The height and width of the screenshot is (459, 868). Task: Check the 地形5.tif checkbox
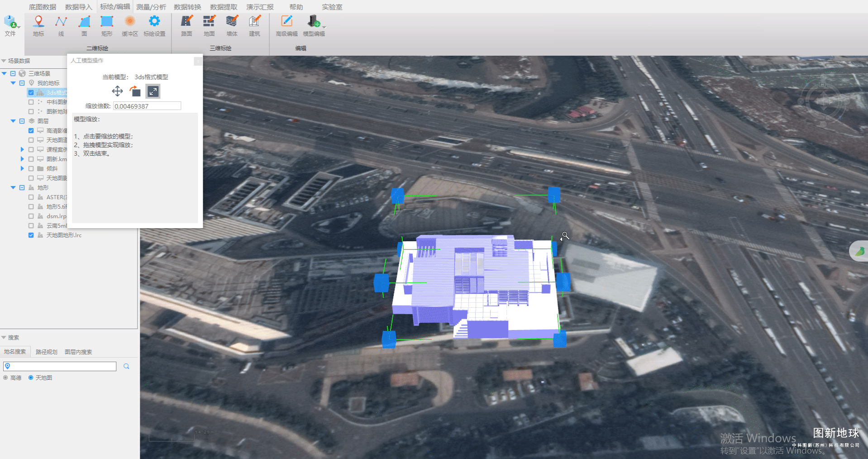pyautogui.click(x=31, y=206)
